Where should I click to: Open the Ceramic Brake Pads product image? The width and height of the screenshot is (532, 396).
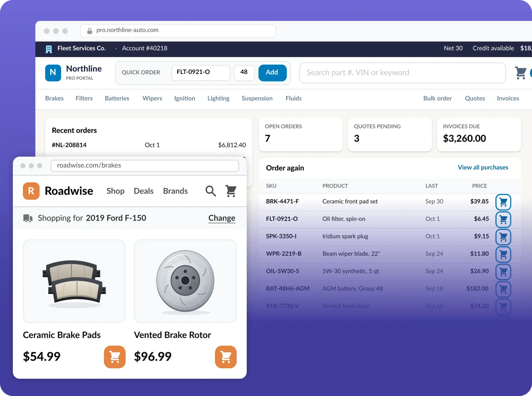click(74, 281)
